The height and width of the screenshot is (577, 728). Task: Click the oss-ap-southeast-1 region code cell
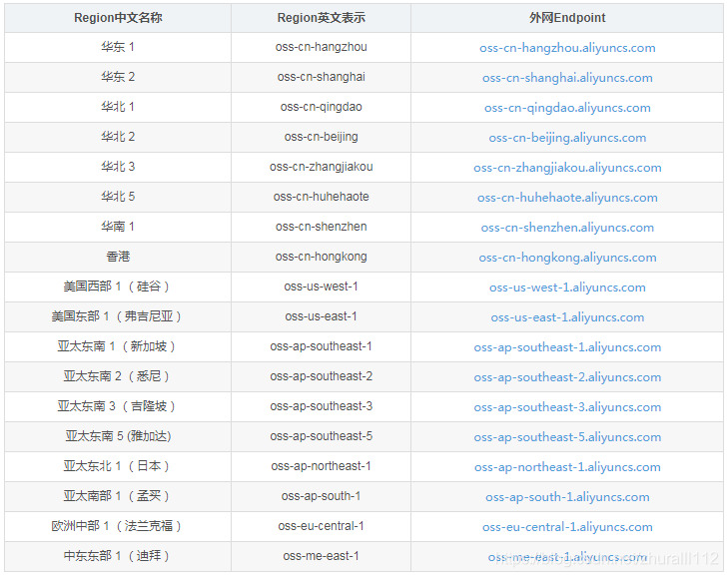[x=321, y=346]
